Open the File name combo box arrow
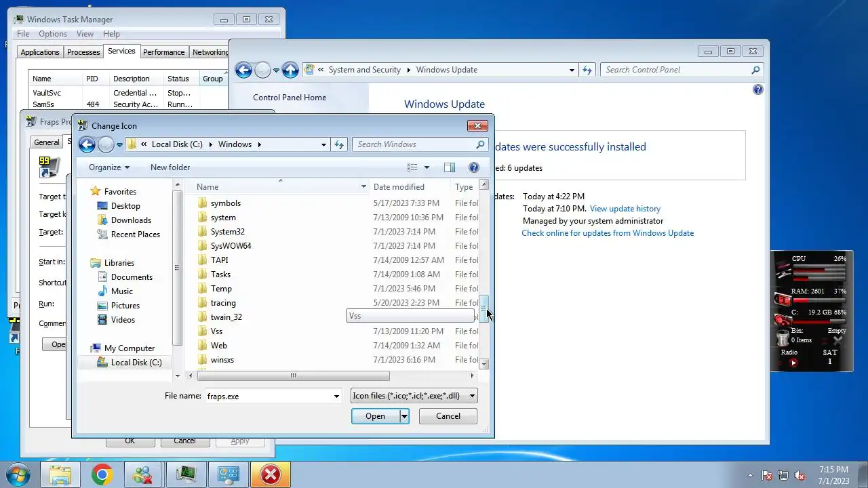 (x=336, y=396)
